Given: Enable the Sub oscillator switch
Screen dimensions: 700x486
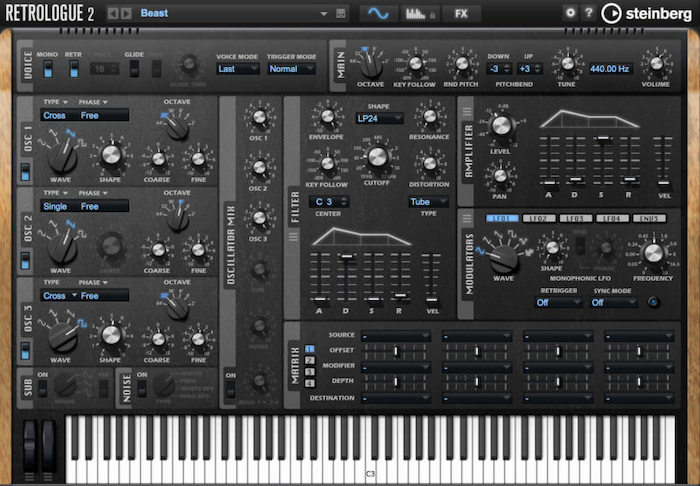Looking at the screenshot, I should coord(41,387).
